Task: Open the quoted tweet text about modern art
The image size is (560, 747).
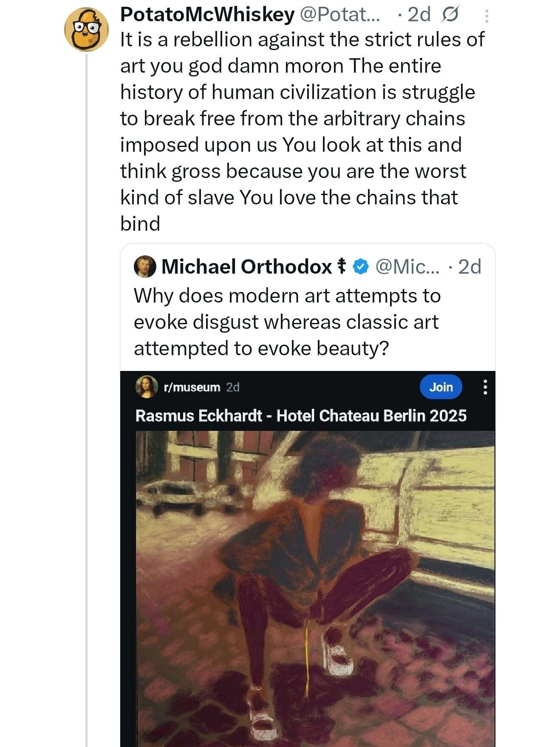Action: tap(287, 322)
